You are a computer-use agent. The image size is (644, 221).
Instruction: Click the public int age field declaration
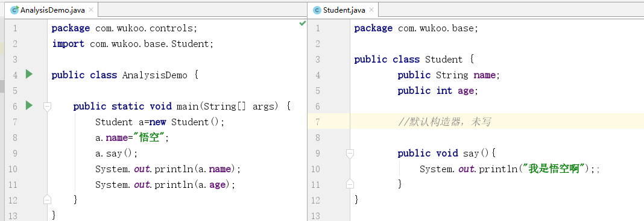[x=438, y=90]
